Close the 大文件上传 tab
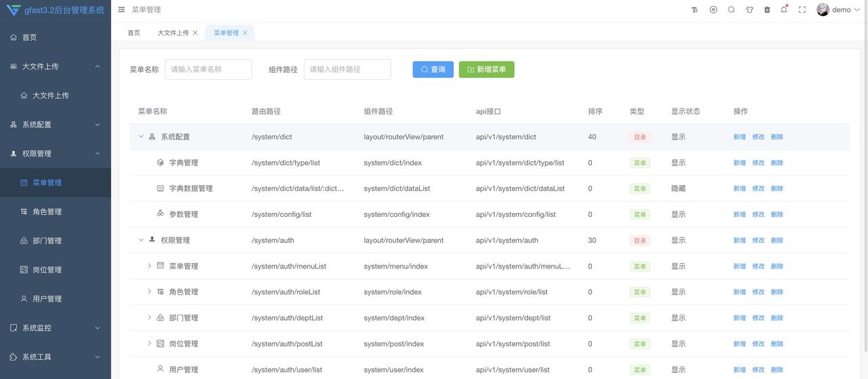The height and width of the screenshot is (379, 868). [x=195, y=33]
